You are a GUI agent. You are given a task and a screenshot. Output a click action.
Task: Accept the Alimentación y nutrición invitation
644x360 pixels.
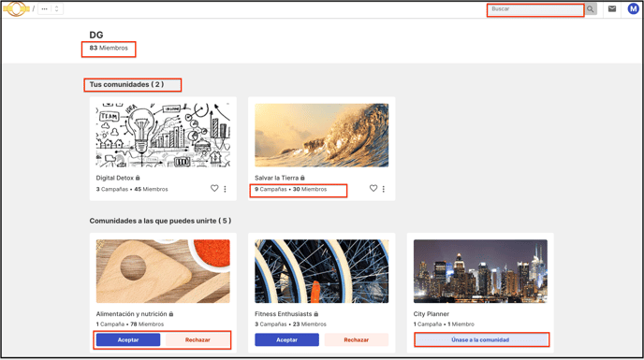(128, 339)
